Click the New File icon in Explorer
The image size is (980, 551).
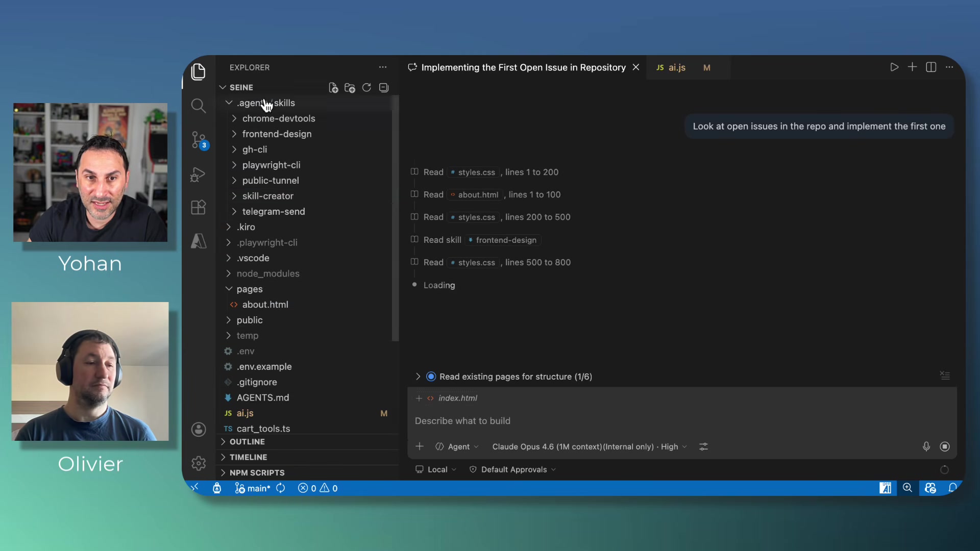333,87
